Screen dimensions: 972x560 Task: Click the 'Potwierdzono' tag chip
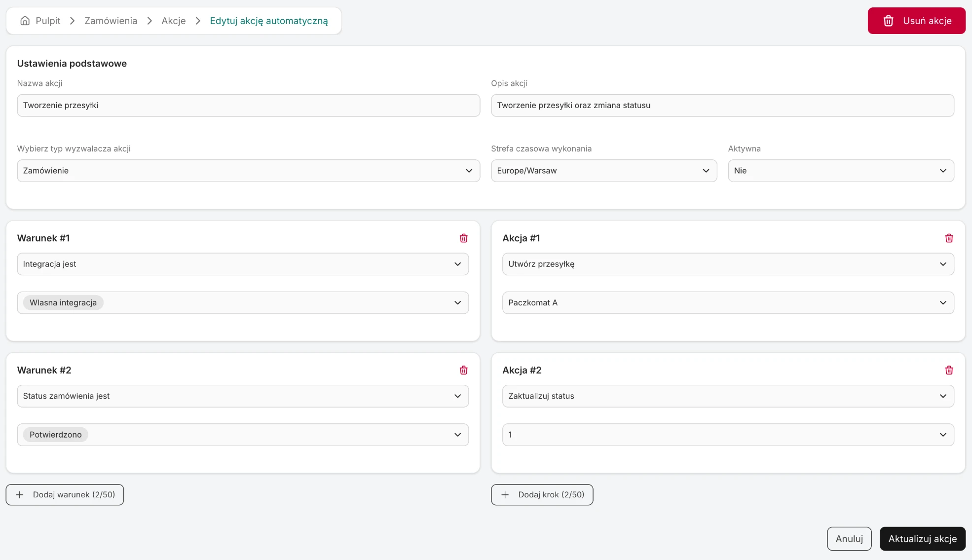pyautogui.click(x=56, y=435)
